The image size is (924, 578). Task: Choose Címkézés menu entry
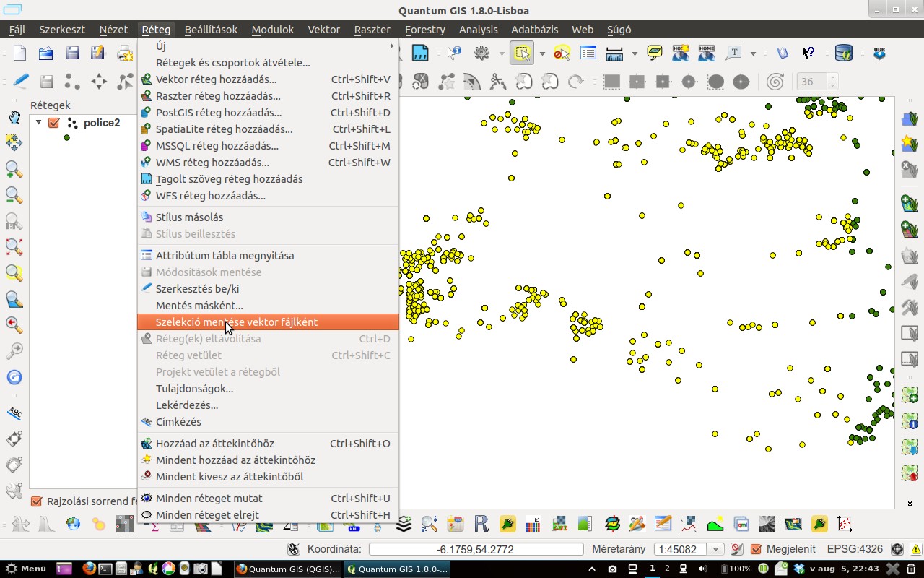click(268, 422)
